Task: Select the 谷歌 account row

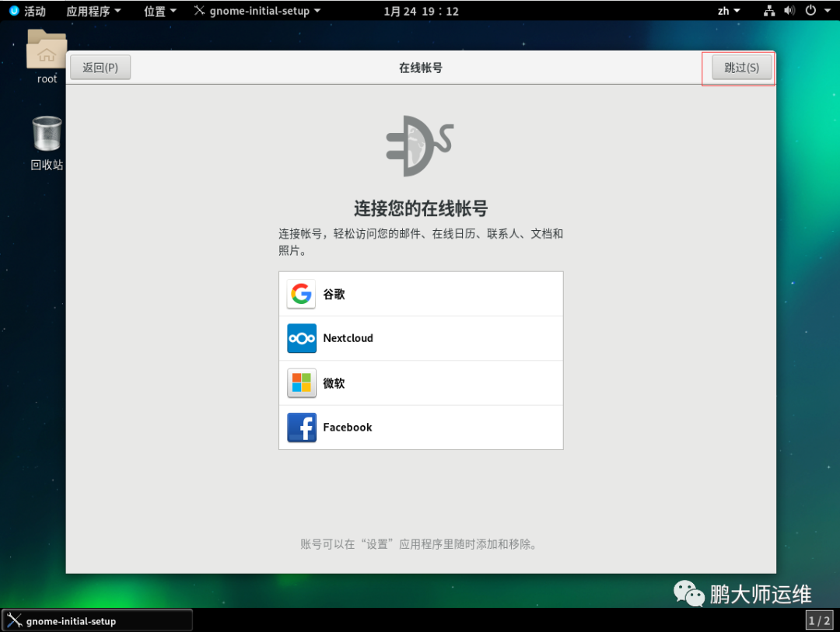Action: tap(421, 294)
